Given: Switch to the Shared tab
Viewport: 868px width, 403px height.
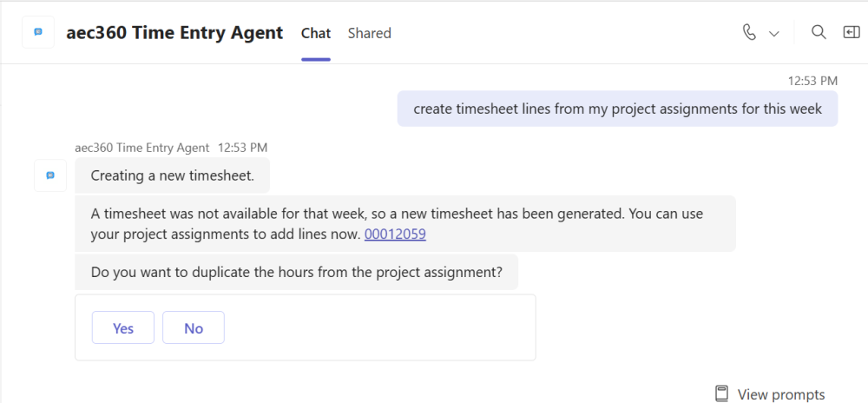Looking at the screenshot, I should 370,33.
